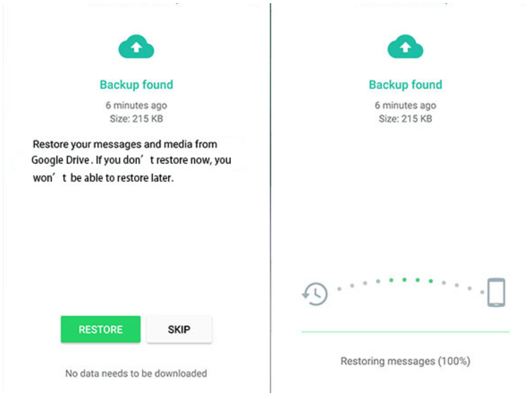The image size is (532, 399).
Task: Click the left 'Backup found' heading
Action: click(x=136, y=85)
